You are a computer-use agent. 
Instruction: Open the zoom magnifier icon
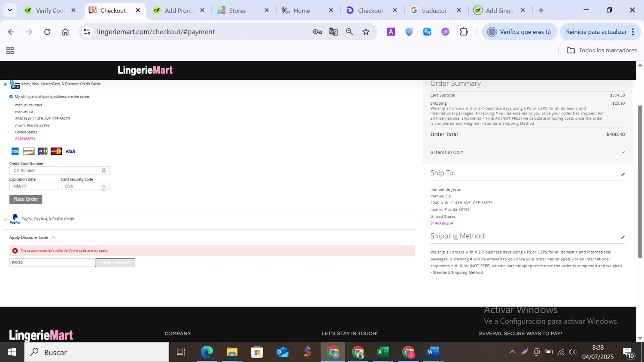349,32
